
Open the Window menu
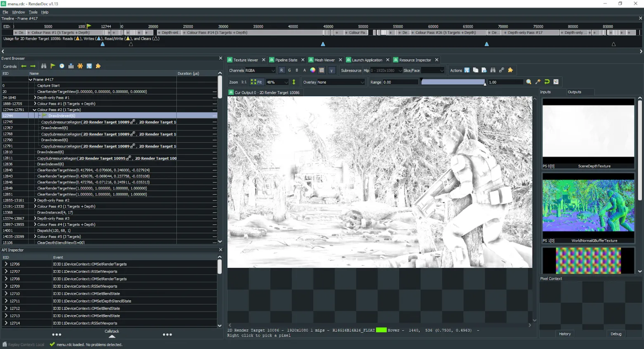tap(18, 12)
